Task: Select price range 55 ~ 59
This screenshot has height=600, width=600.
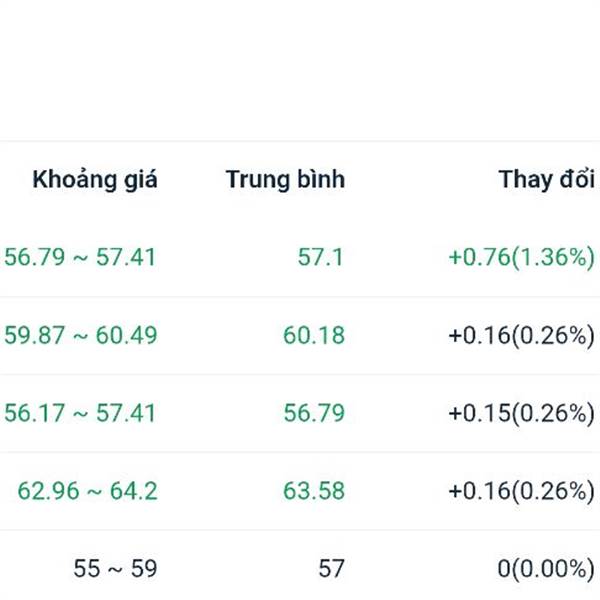Action: (x=115, y=569)
